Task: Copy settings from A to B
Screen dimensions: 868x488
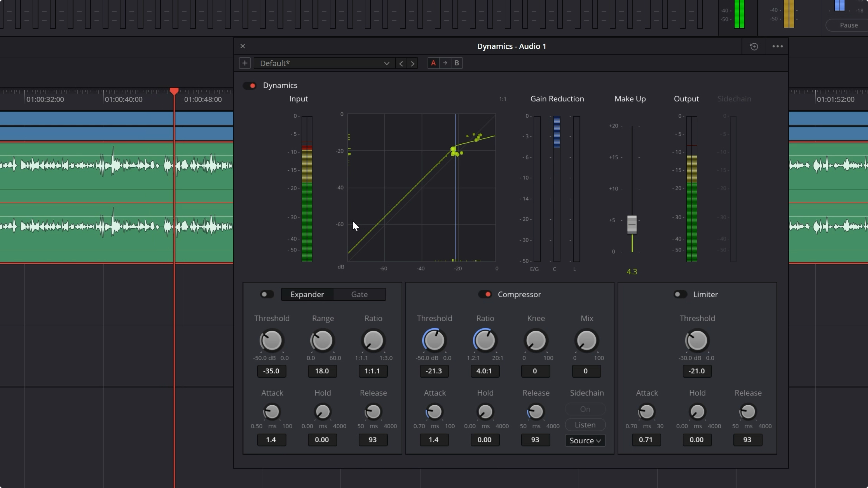Action: [x=445, y=63]
